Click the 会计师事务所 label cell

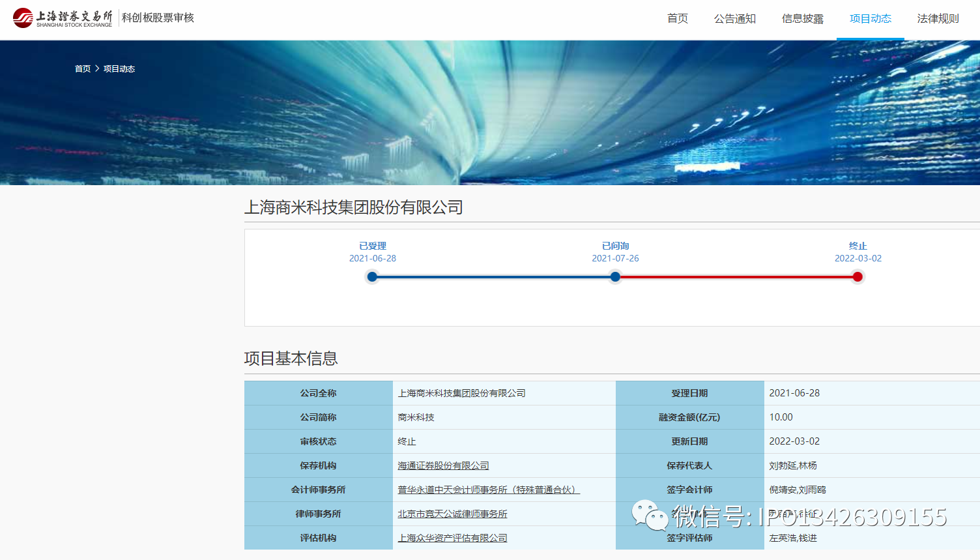click(319, 490)
